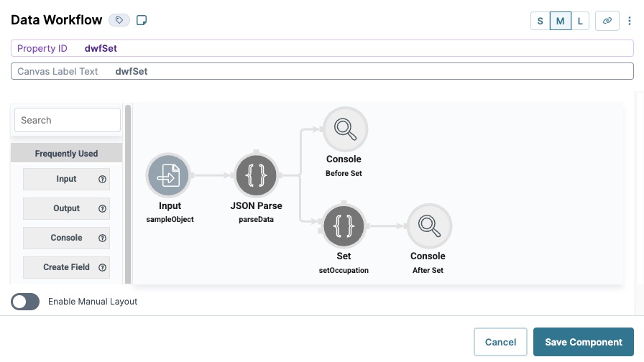This screenshot has width=644, height=362.
Task: Select the Console Before Set node
Action: 345,129
